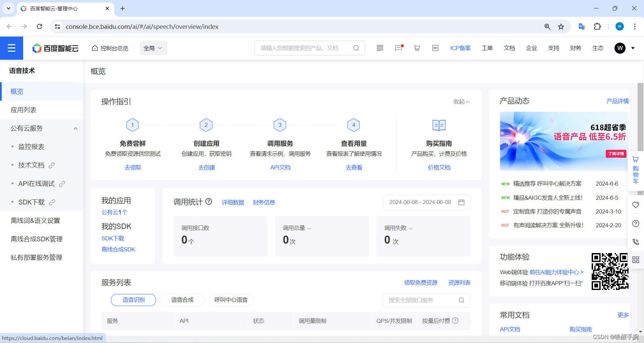Image resolution: width=644 pixels, height=343 pixels.
Task: Open the messages icon with red dot
Action: point(398,48)
